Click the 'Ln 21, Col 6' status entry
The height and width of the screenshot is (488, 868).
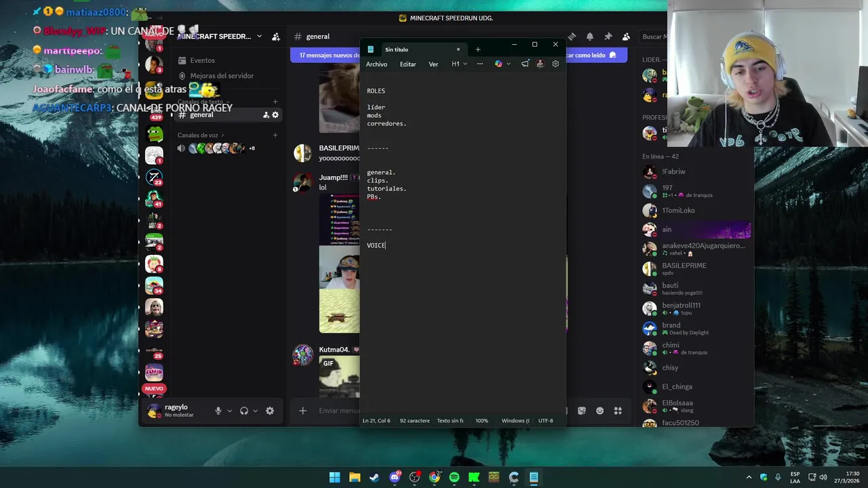coord(376,421)
